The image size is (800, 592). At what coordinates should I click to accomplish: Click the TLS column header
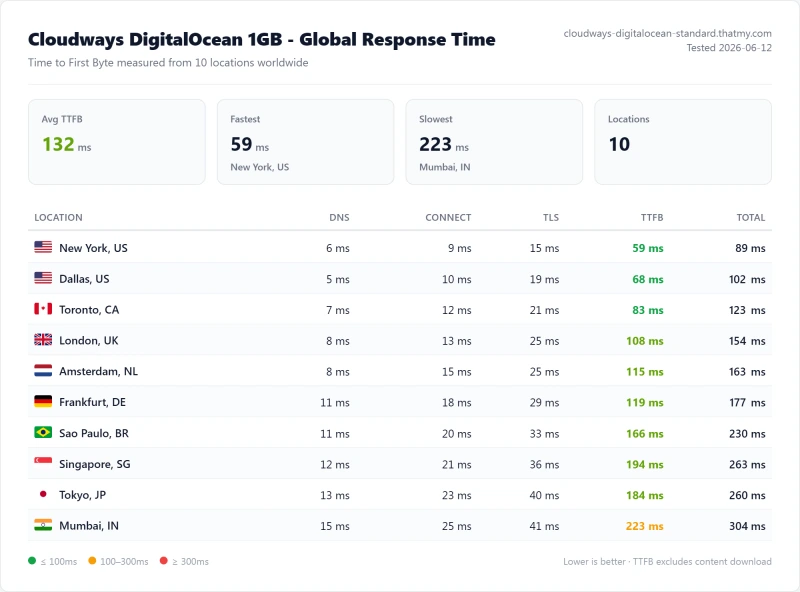551,217
